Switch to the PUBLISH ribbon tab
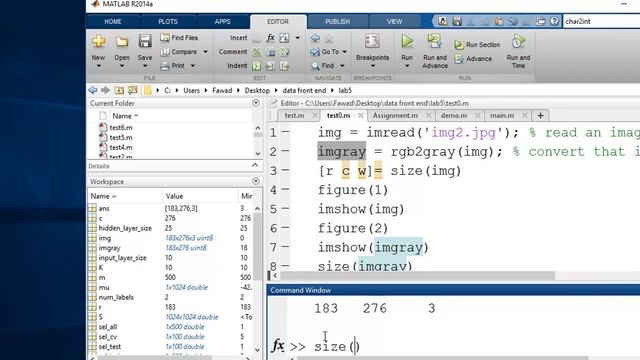Image resolution: width=640 pixels, height=360 pixels. (x=338, y=22)
